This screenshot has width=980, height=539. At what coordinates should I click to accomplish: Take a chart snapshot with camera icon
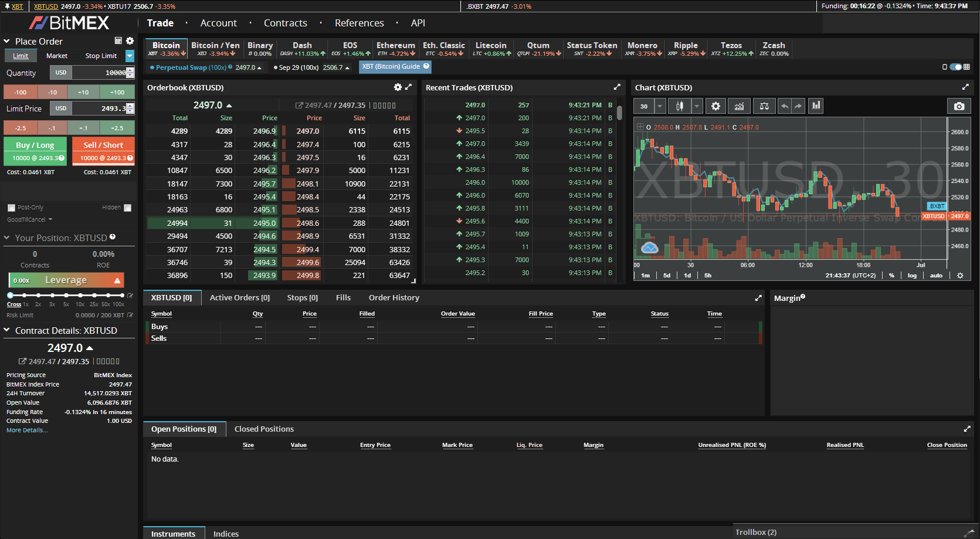pyautogui.click(x=959, y=106)
